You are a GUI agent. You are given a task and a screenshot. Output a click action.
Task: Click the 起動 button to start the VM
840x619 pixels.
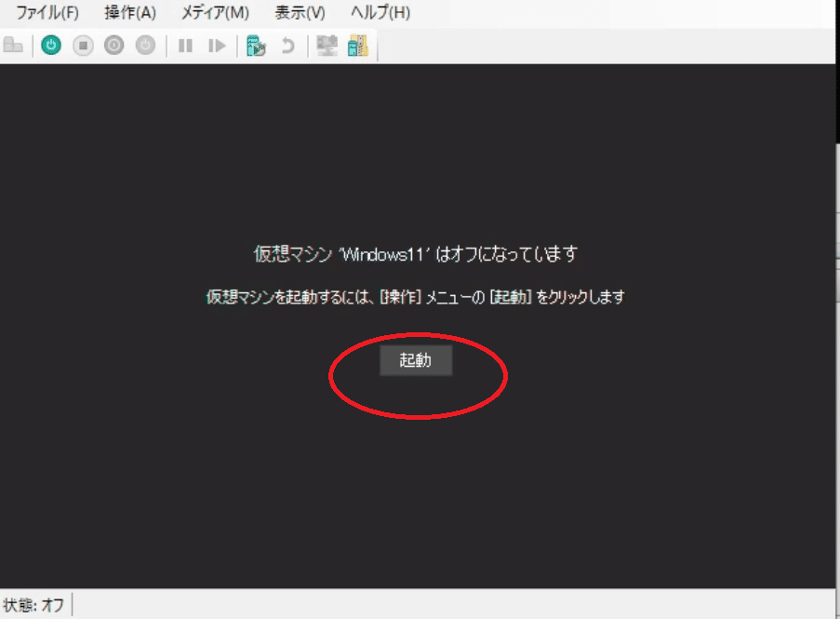416,360
